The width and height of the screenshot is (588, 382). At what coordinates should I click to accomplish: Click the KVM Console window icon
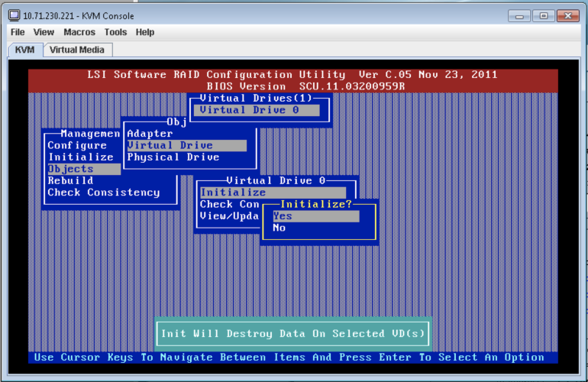pyautogui.click(x=15, y=15)
